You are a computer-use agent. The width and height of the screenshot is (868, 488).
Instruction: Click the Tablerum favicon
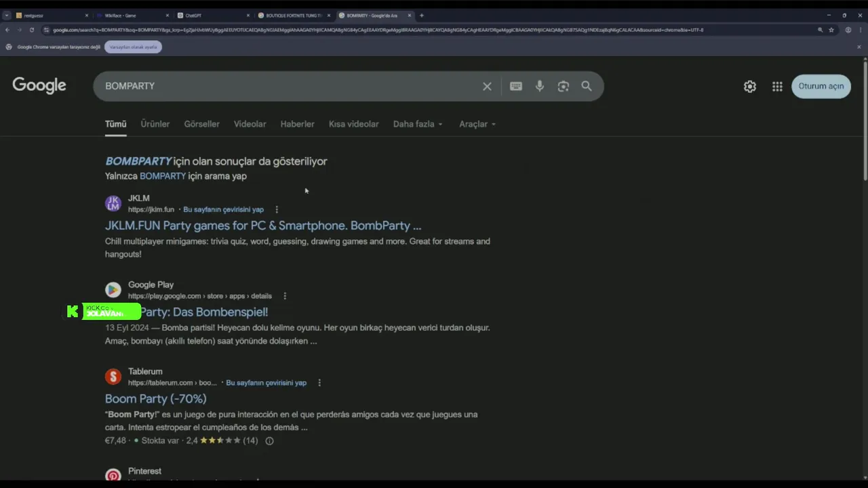[x=113, y=377]
